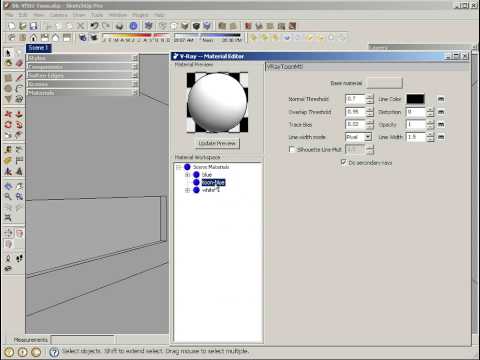
Task: Click the Line Color map m button
Action: (441, 99)
